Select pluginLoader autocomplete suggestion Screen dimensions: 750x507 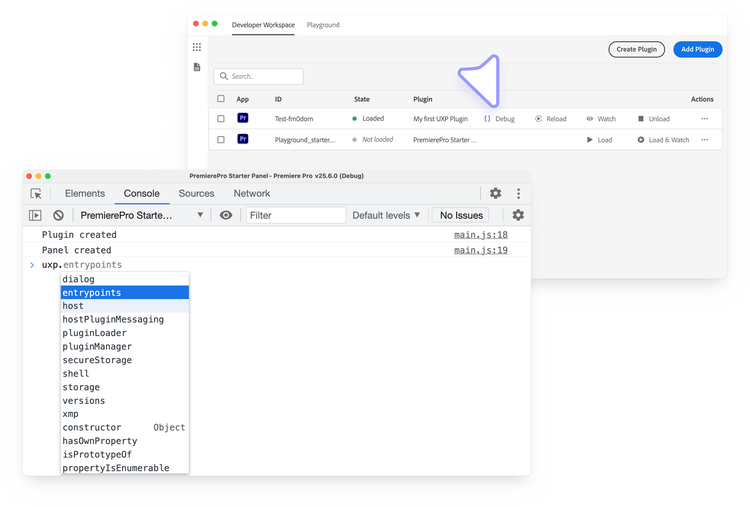pos(125,333)
